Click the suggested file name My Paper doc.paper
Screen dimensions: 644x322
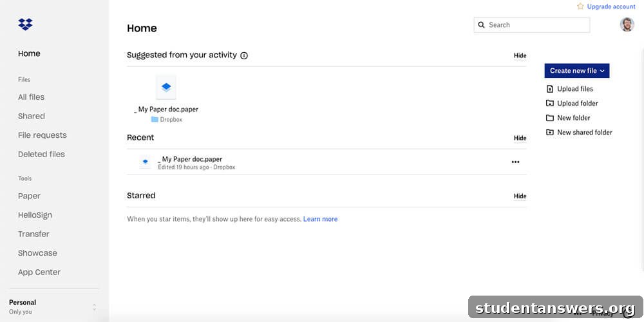pyautogui.click(x=166, y=109)
